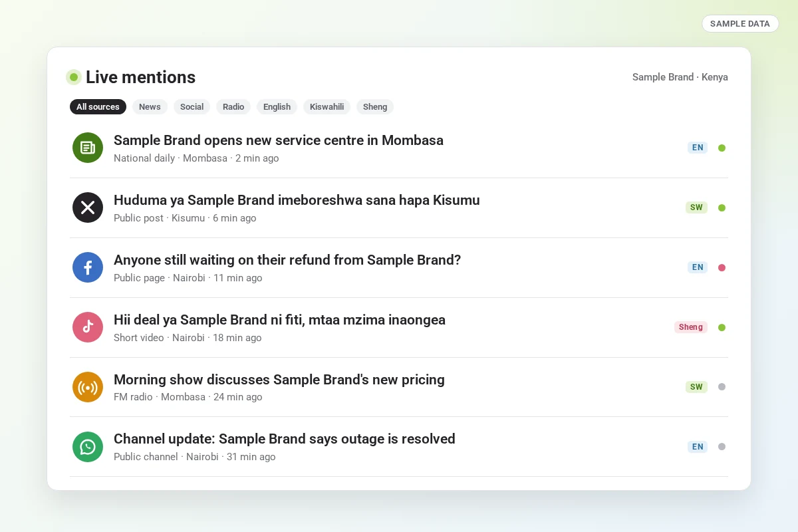Show only Radio mentions
This screenshot has height=532, width=798.
tap(233, 106)
